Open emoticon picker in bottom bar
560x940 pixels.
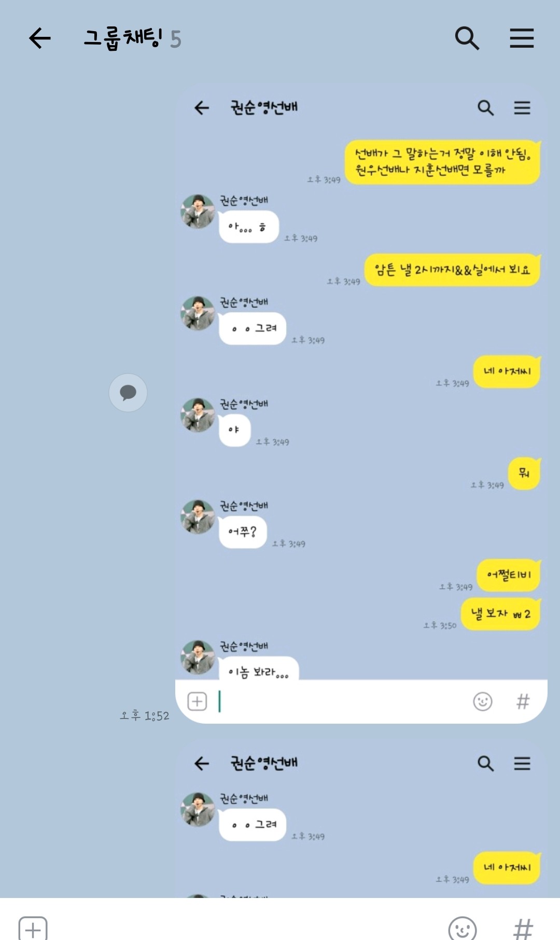(462, 928)
